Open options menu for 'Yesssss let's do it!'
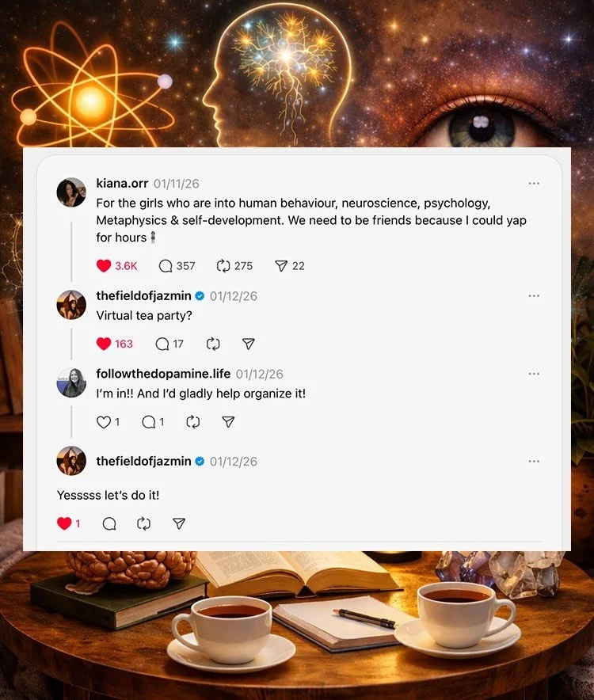This screenshot has width=594, height=700. [x=534, y=461]
